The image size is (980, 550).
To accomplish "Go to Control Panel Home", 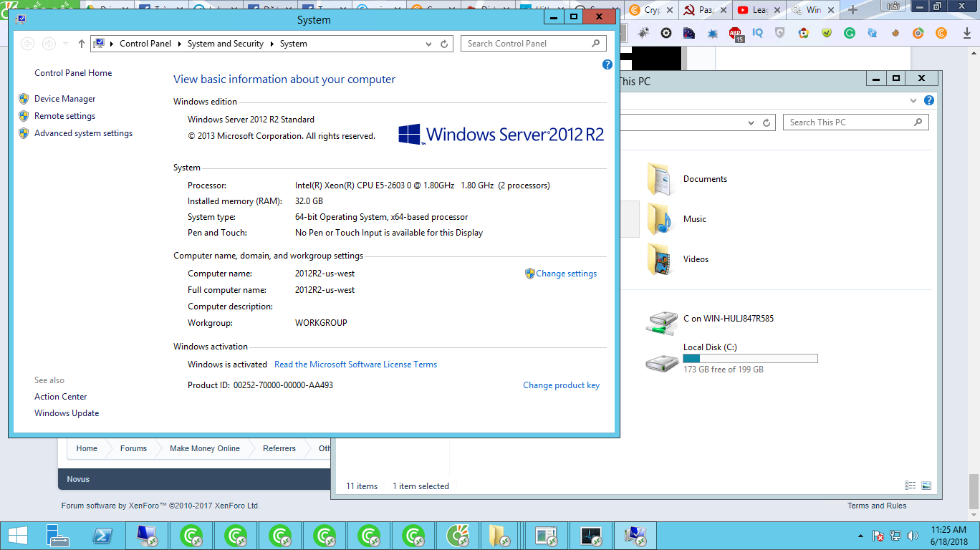I will tap(73, 73).
